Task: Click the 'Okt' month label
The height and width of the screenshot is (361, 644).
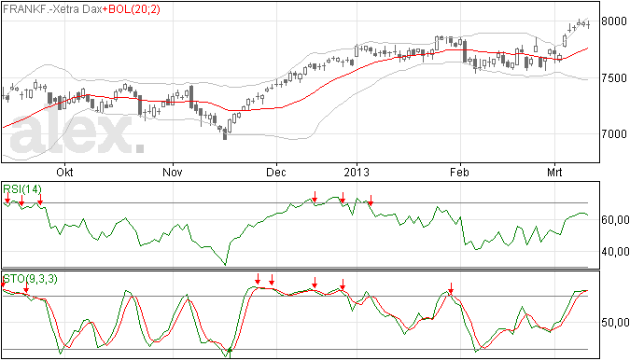Action: point(64,172)
